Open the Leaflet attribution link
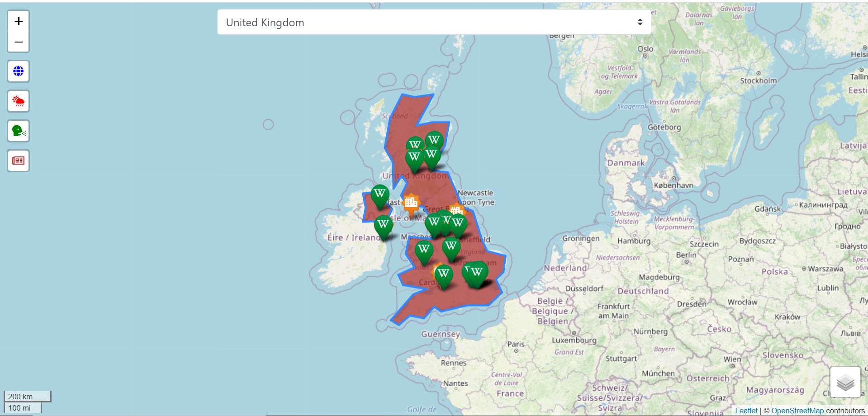The image size is (868, 416). point(746,411)
